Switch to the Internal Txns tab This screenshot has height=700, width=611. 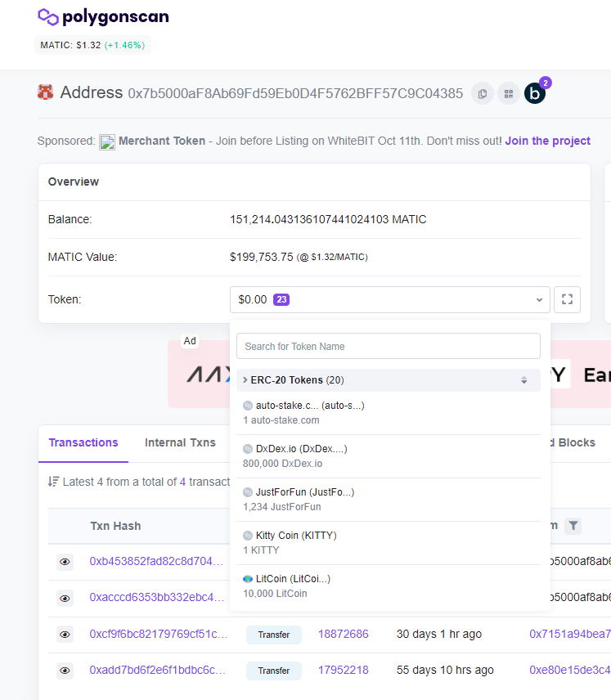click(x=180, y=442)
